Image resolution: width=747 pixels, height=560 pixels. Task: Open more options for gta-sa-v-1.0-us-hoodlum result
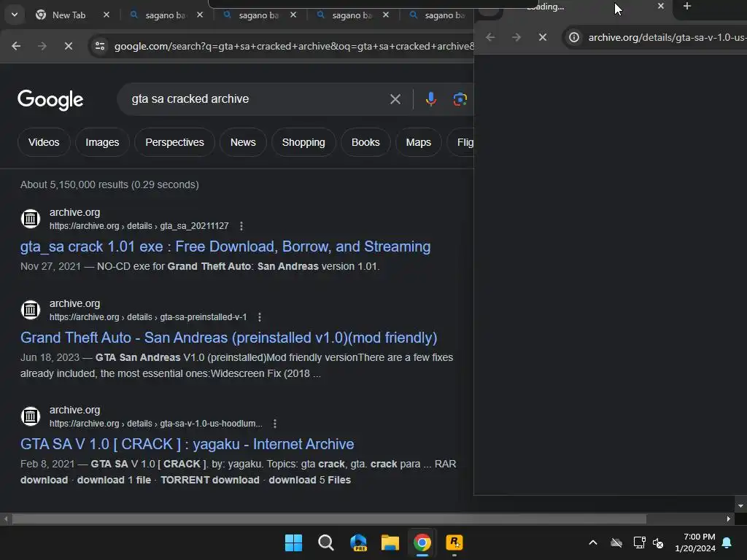[275, 424]
